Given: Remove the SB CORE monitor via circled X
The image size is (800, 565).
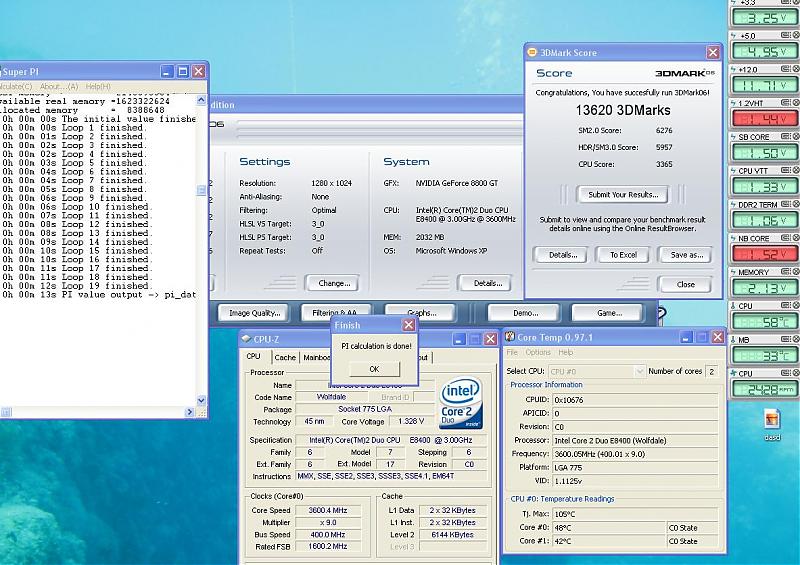Looking at the screenshot, I should point(796,136).
